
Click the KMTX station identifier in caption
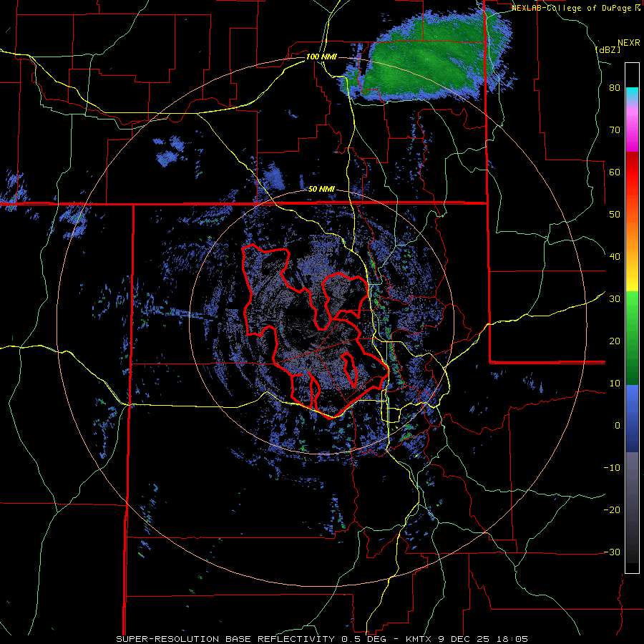pyautogui.click(x=420, y=639)
